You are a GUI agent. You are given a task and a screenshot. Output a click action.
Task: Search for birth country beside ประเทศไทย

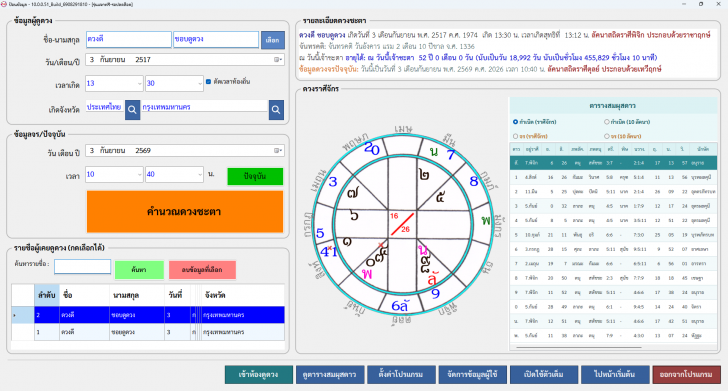(x=132, y=110)
